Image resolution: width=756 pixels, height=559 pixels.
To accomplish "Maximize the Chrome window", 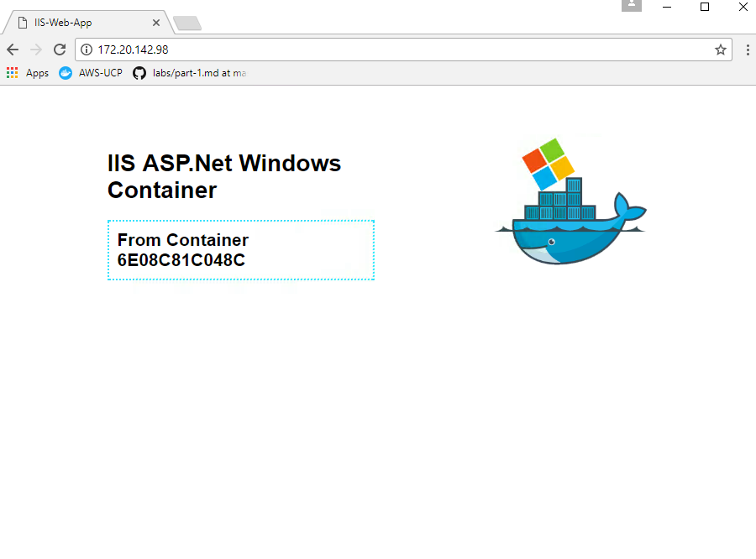I will point(705,7).
